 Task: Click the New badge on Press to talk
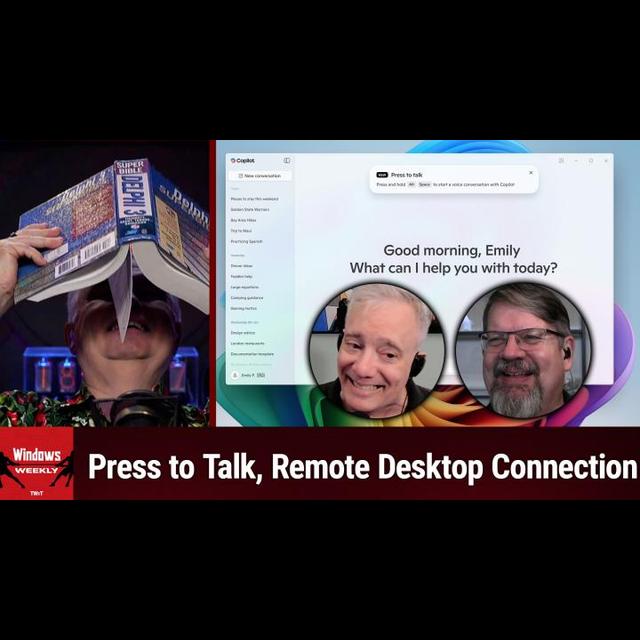coord(382,175)
